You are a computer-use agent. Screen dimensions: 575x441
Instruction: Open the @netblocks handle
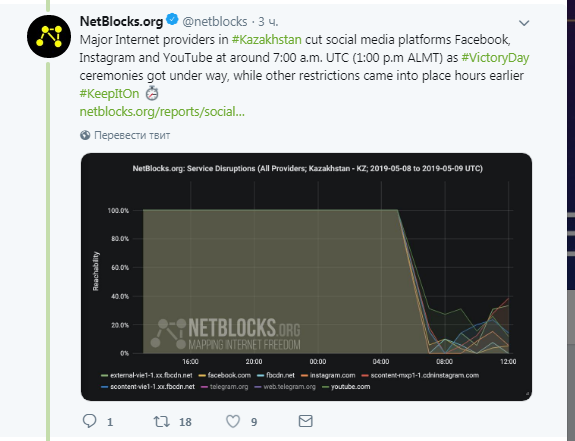(x=215, y=22)
